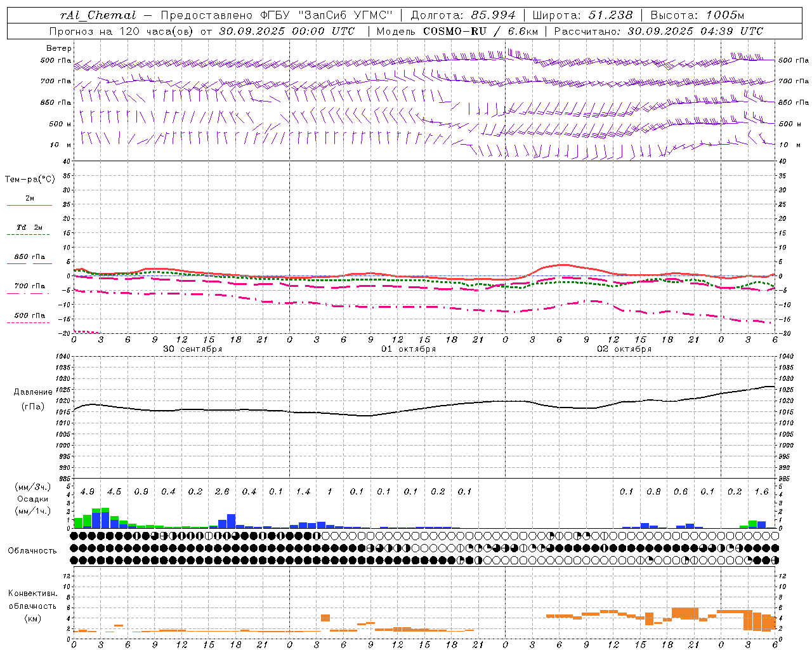
Task: Select the 500 гПа temperature legend entry
Action: [30, 315]
